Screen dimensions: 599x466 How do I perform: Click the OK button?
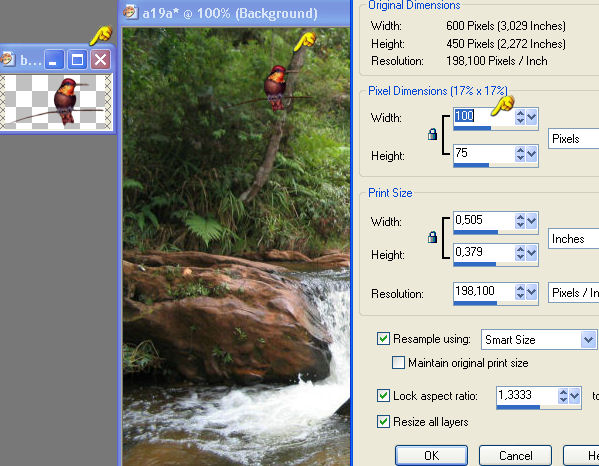[x=431, y=455]
